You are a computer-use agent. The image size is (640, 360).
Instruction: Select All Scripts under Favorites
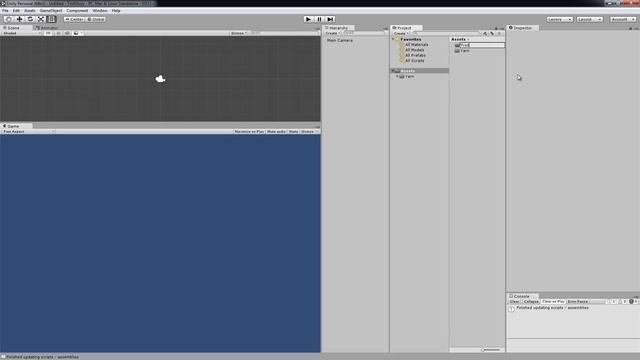(414, 60)
